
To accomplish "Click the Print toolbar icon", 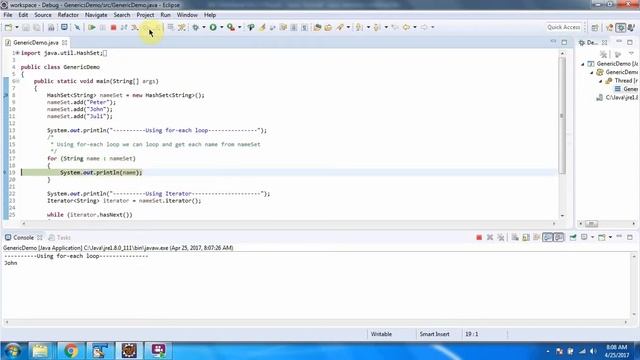I will (x=51, y=27).
